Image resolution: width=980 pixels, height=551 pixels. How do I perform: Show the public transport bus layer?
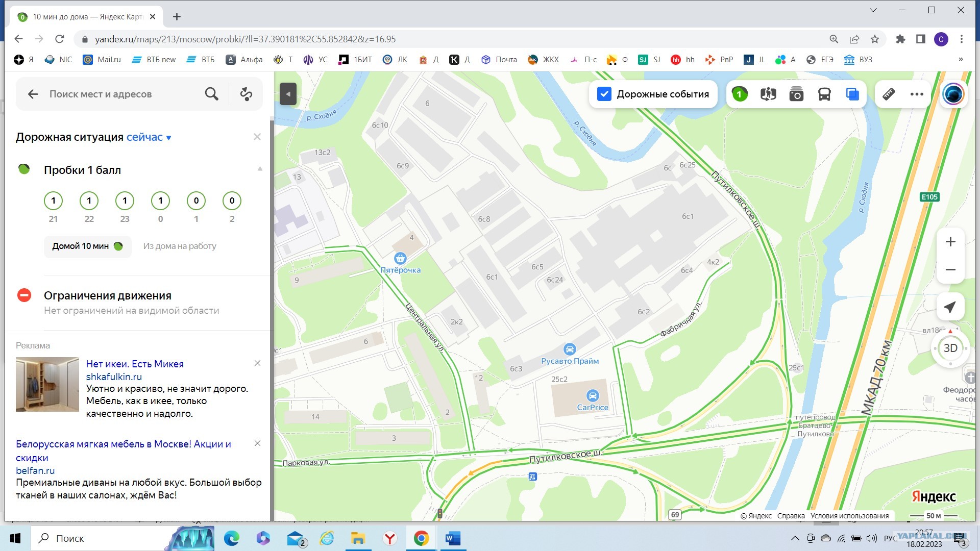824,94
